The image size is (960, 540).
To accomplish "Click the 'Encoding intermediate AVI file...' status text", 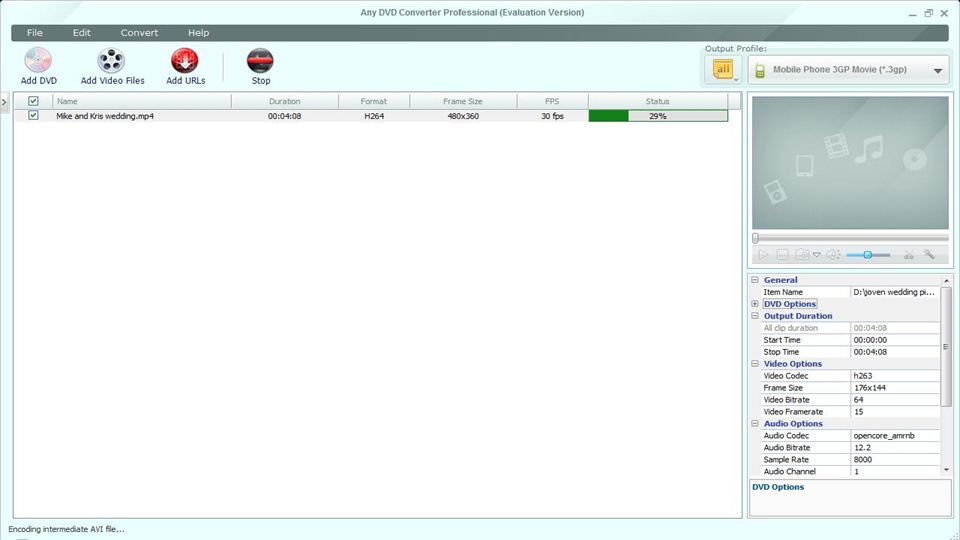I will (x=66, y=529).
